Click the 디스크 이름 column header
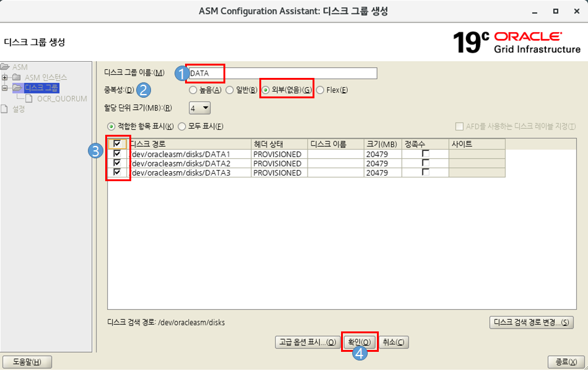Screen dimensions: 588x371 point(335,144)
